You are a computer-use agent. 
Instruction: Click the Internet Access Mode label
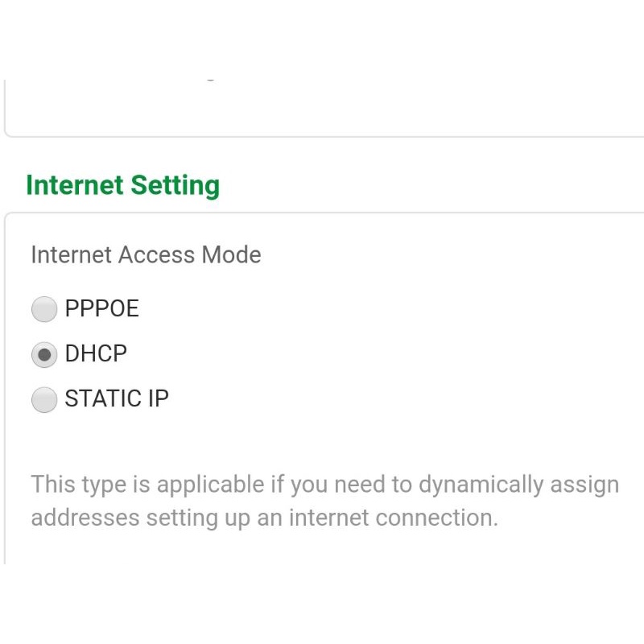point(146,255)
